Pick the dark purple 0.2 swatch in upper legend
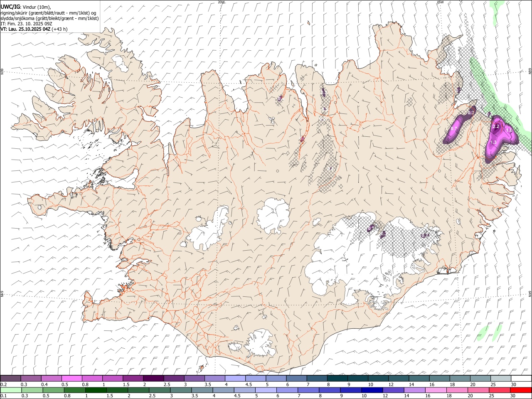This screenshot has width=532, height=399. tap(10, 378)
